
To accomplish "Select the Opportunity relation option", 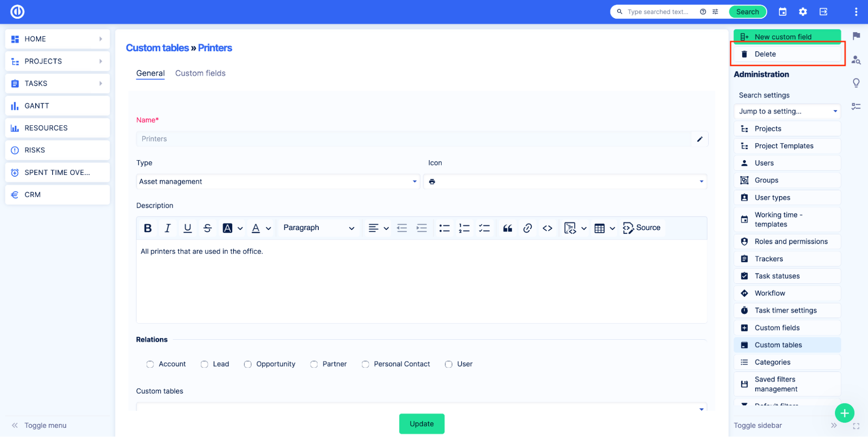I will 248,364.
